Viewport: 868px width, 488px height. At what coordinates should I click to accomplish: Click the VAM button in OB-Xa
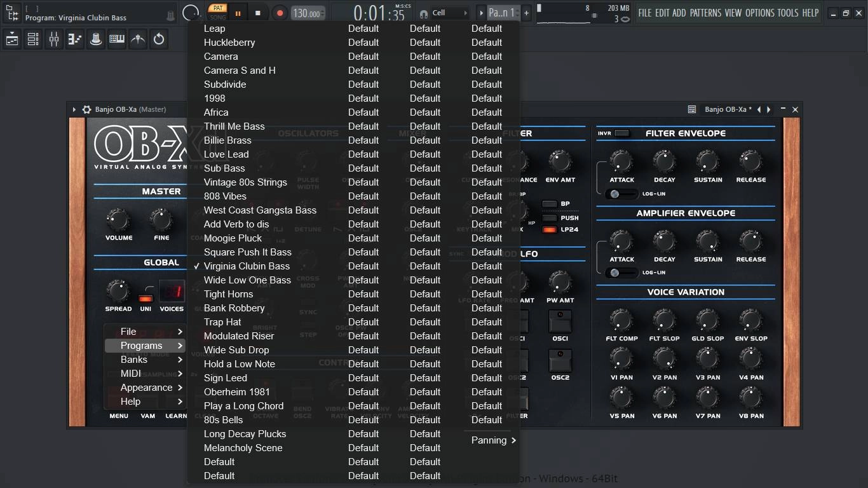[x=148, y=416]
